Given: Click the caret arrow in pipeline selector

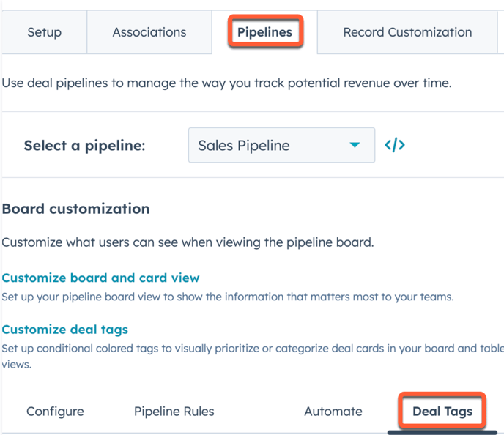Looking at the screenshot, I should [355, 145].
